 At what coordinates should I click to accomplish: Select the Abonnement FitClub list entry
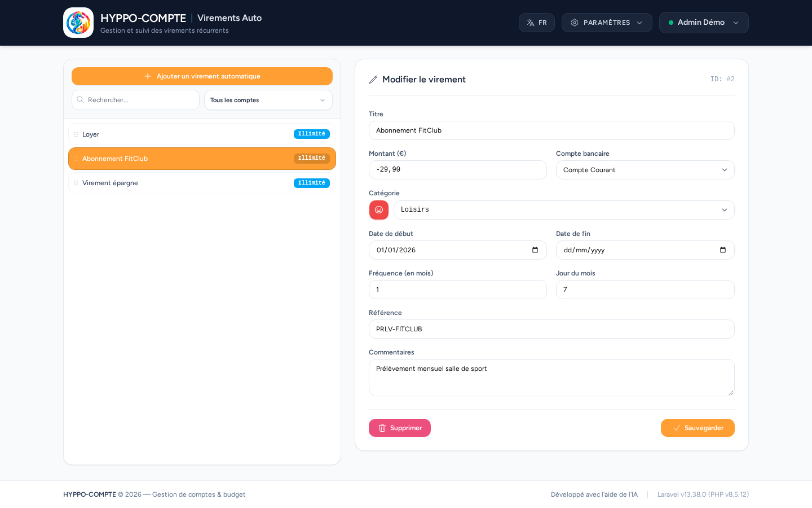[202, 159]
